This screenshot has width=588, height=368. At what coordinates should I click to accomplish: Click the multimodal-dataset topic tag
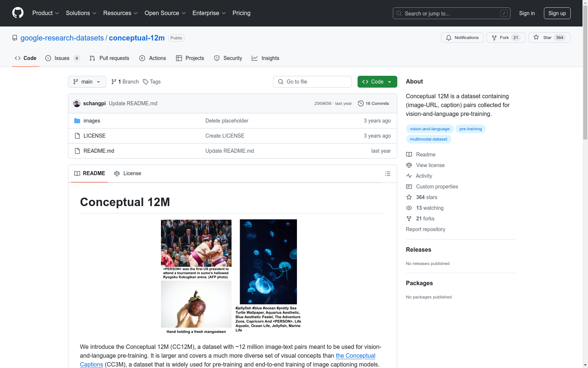click(429, 139)
